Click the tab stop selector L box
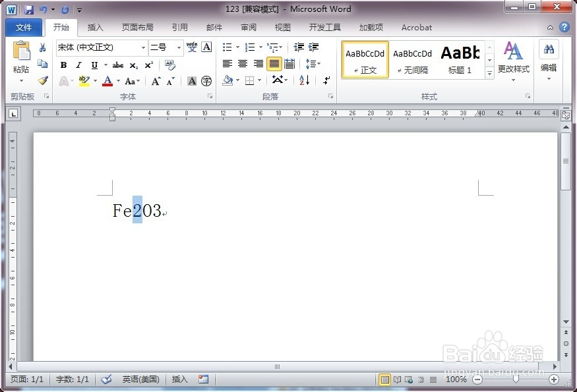The width and height of the screenshot is (577, 392). [x=13, y=114]
